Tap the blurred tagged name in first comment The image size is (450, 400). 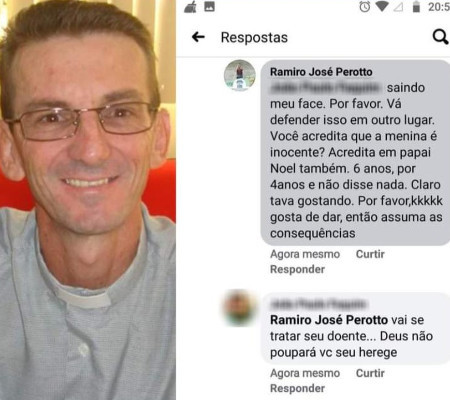(x=326, y=88)
